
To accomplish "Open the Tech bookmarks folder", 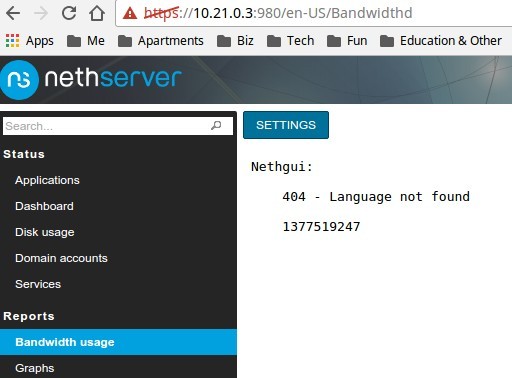I will point(291,41).
